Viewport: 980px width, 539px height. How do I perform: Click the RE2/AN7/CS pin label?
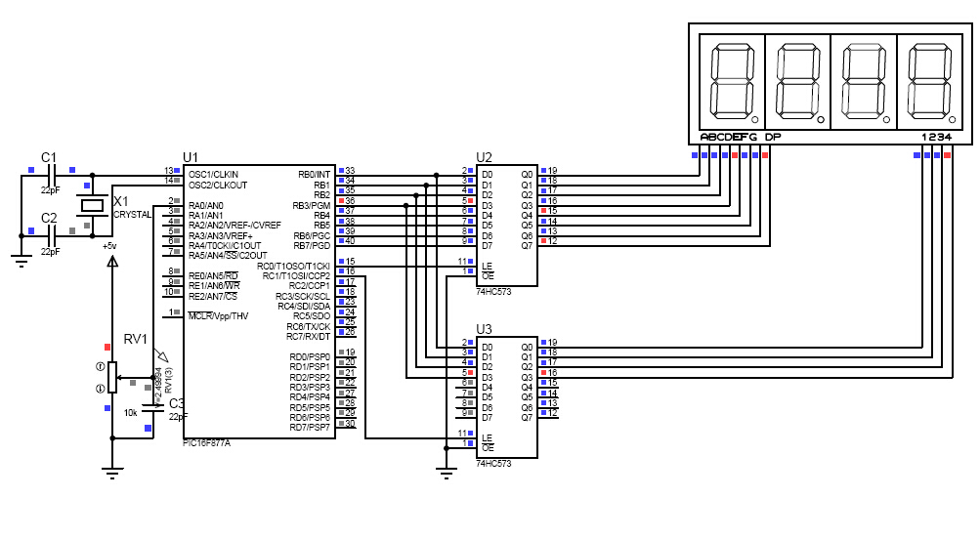213,296
